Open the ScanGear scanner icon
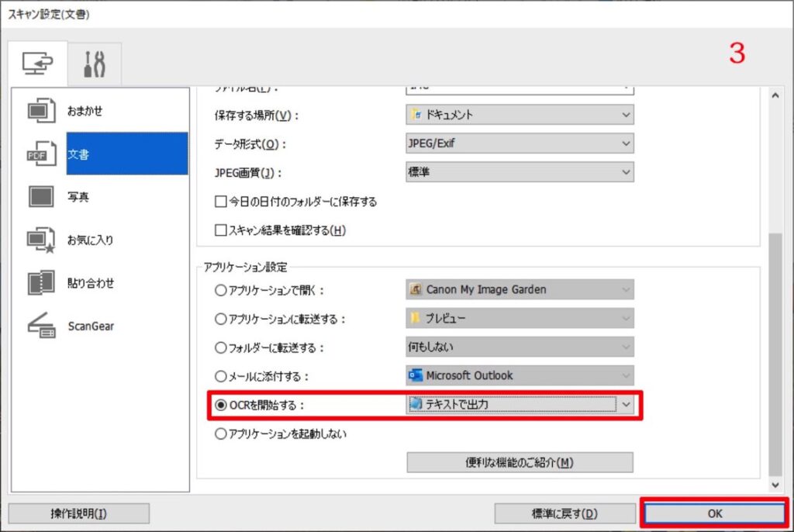The image size is (794, 532). pos(42,326)
